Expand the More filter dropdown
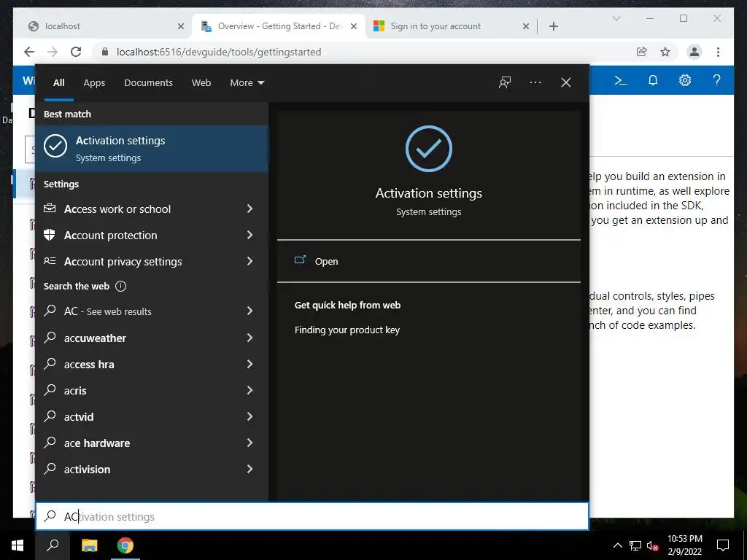Viewport: 747px width, 560px height. coord(247,83)
